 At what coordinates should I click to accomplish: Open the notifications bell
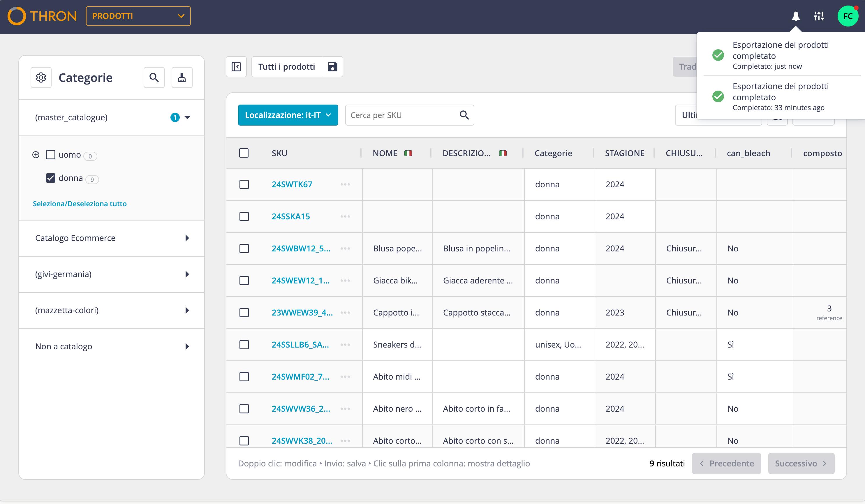click(796, 16)
